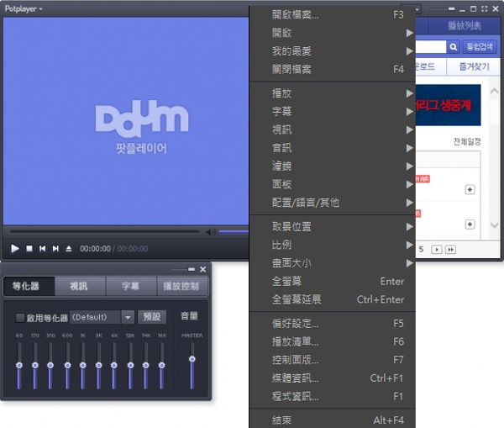Expand the 我的最愛 submenu
Image resolution: width=504 pixels, height=428 pixels.
pyautogui.click(x=333, y=50)
